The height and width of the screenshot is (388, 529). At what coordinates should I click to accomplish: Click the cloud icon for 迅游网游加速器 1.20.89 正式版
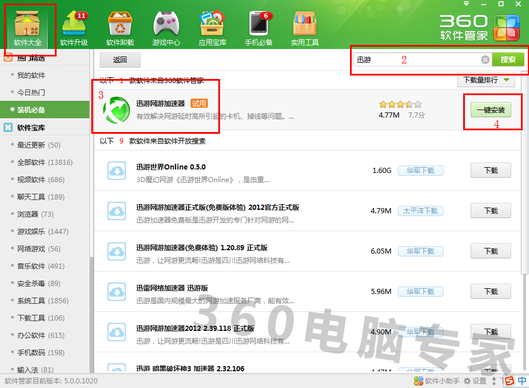point(116,251)
